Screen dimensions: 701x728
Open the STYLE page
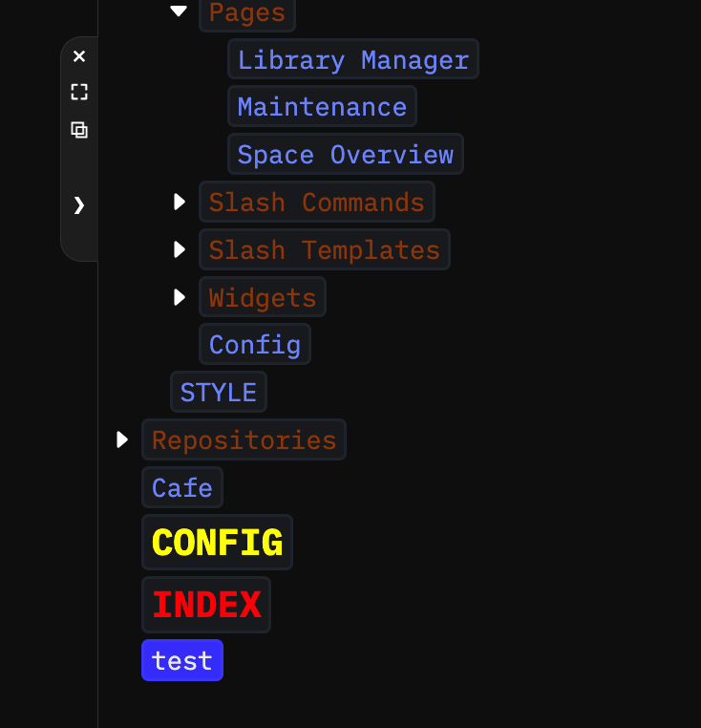[218, 392]
